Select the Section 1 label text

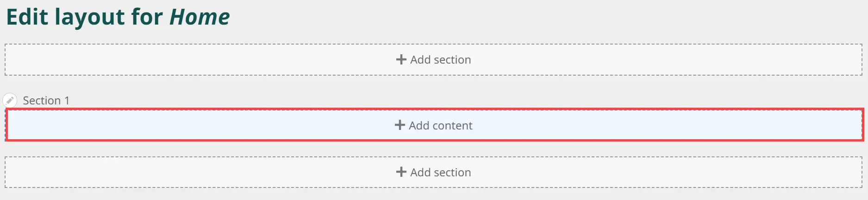[46, 101]
